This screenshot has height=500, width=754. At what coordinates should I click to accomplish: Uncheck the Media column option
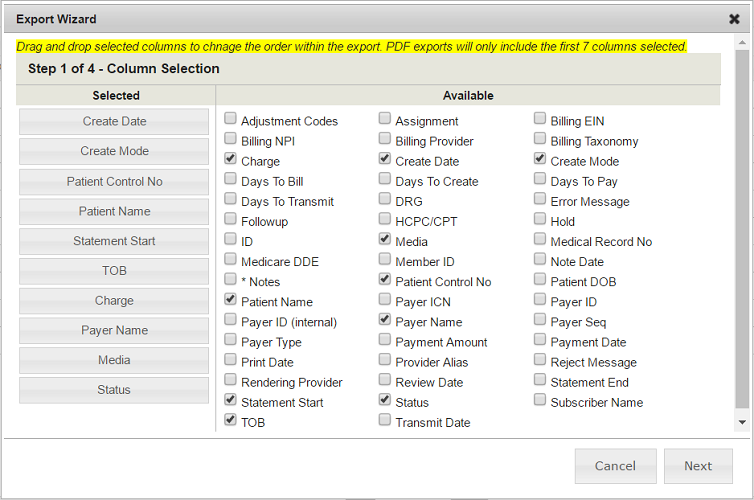pyautogui.click(x=385, y=240)
